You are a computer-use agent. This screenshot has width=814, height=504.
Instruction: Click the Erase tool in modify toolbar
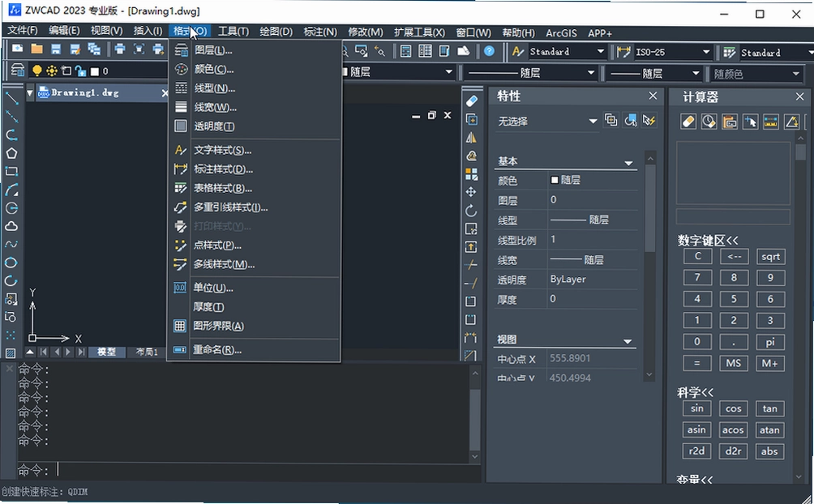pyautogui.click(x=471, y=100)
